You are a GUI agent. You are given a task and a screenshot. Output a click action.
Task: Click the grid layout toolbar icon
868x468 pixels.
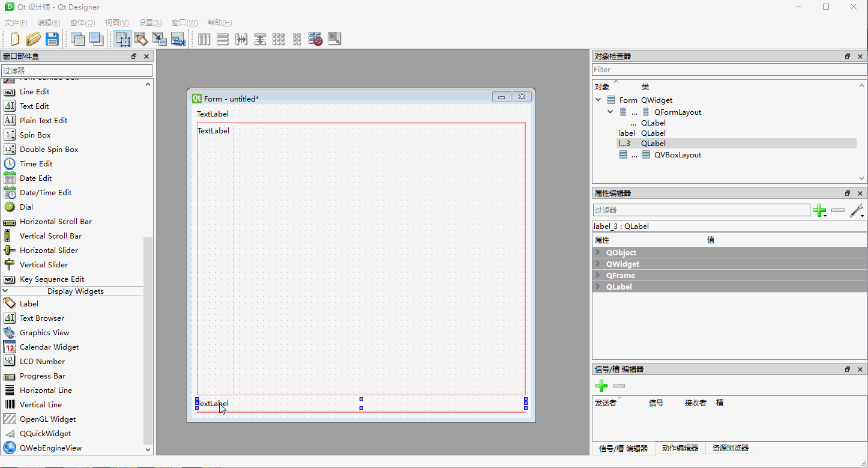coord(279,38)
